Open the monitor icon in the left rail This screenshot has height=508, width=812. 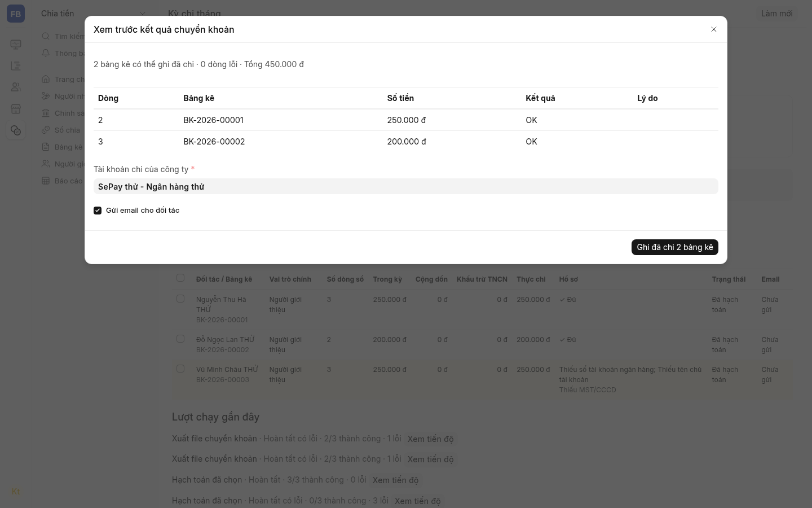point(16,45)
